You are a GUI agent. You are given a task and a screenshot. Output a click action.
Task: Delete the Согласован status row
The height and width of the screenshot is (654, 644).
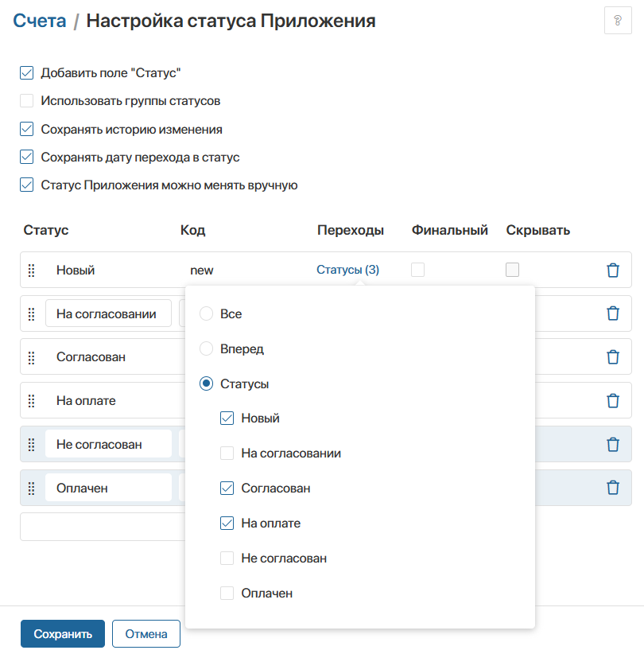pos(613,357)
